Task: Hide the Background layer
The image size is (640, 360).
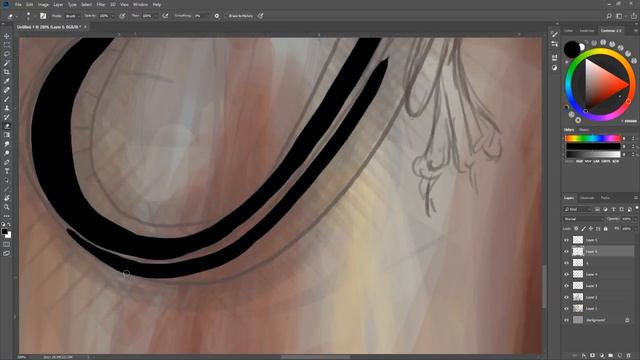Action: [x=566, y=320]
